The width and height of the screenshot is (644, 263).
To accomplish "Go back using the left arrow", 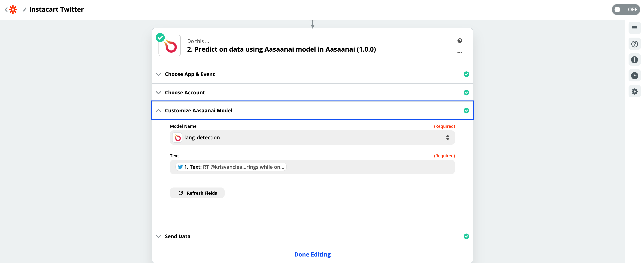I will pos(6,10).
